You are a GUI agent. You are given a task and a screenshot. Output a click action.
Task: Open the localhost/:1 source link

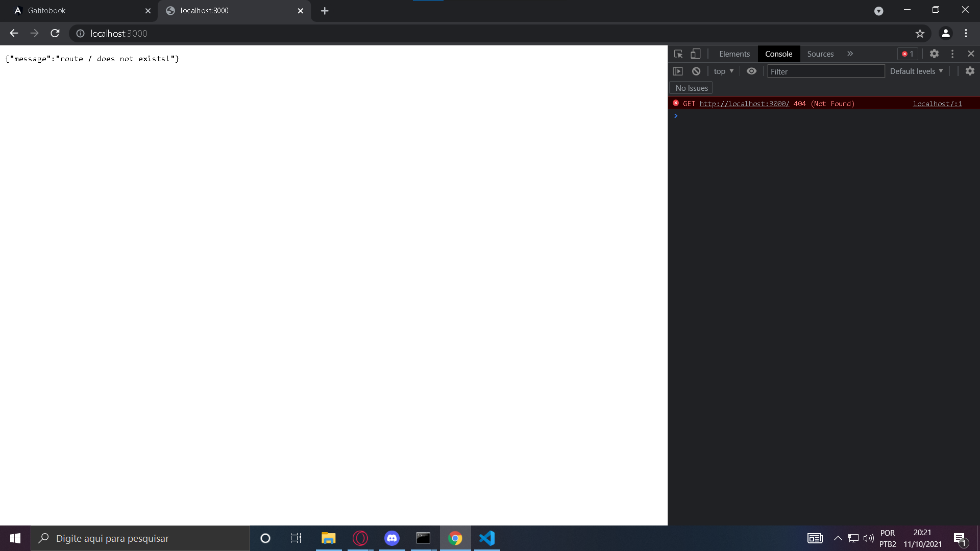(x=937, y=104)
